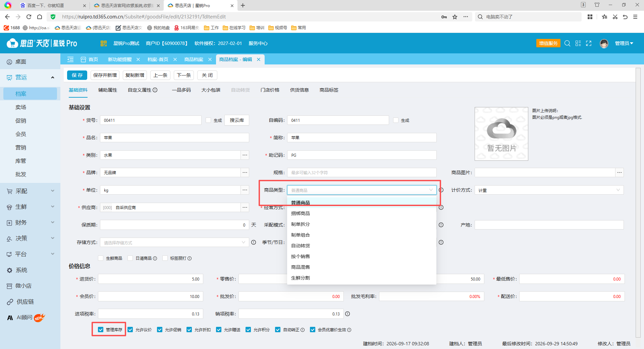Open the 类别 ellipsis picker button
This screenshot has height=349, width=644.
[x=245, y=155]
